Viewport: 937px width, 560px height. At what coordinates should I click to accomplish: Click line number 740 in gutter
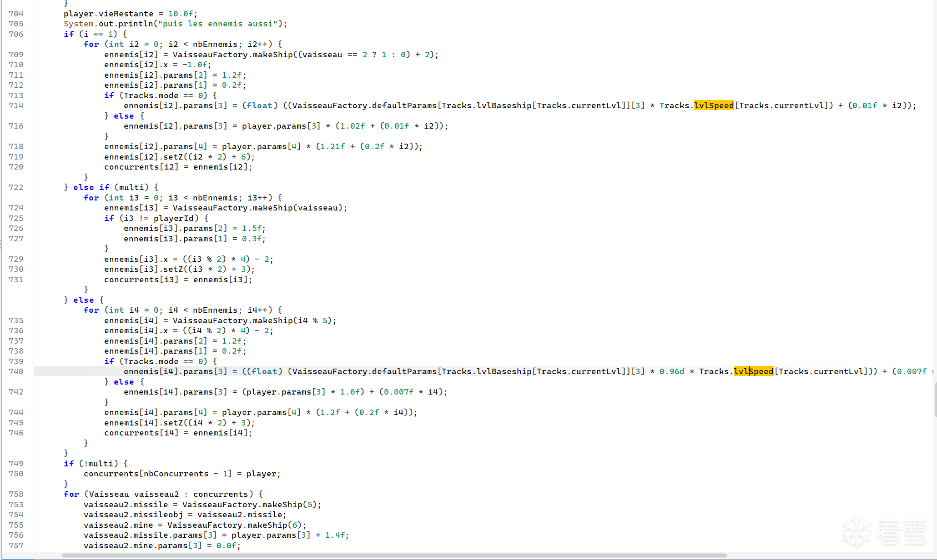point(16,371)
